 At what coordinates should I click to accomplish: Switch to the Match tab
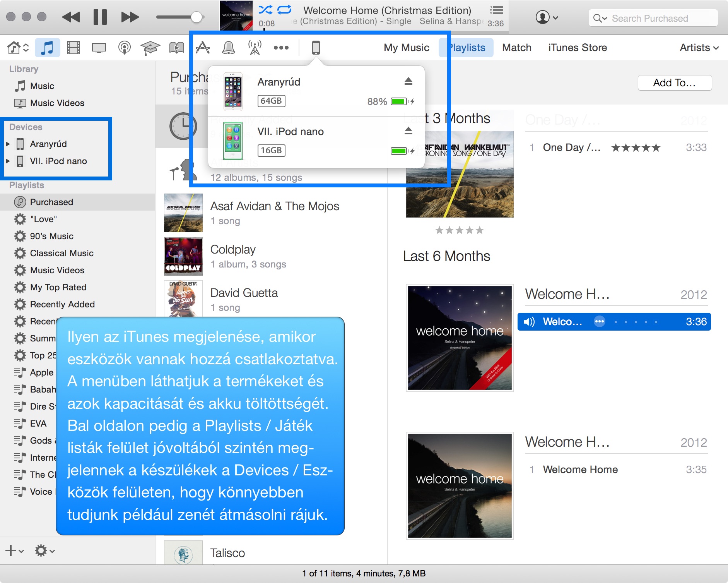pos(517,48)
